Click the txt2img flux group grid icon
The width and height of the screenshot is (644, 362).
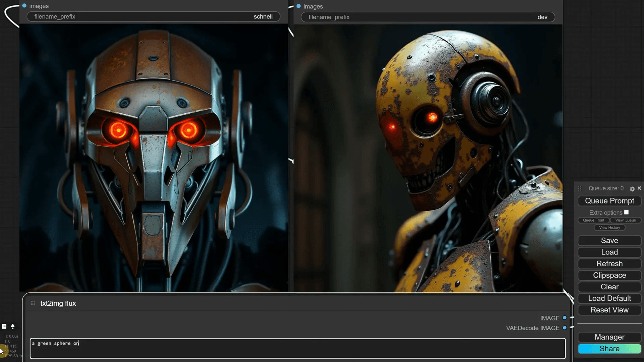[33, 303]
